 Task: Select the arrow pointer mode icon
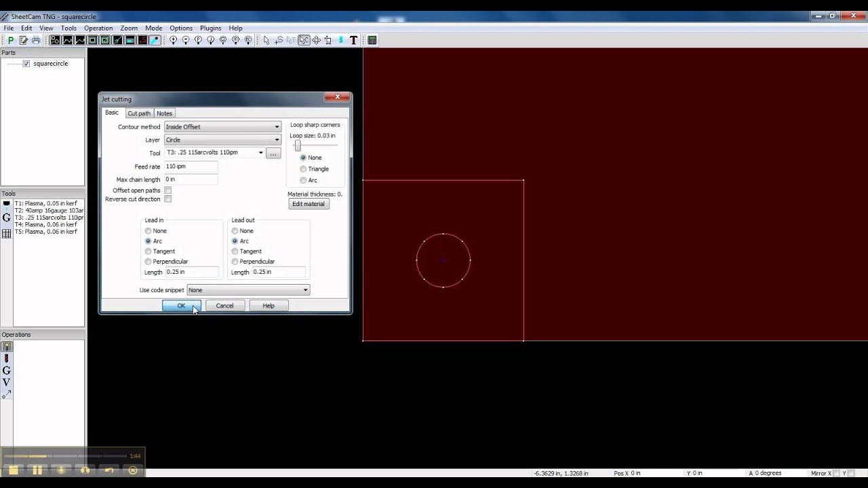click(x=267, y=40)
